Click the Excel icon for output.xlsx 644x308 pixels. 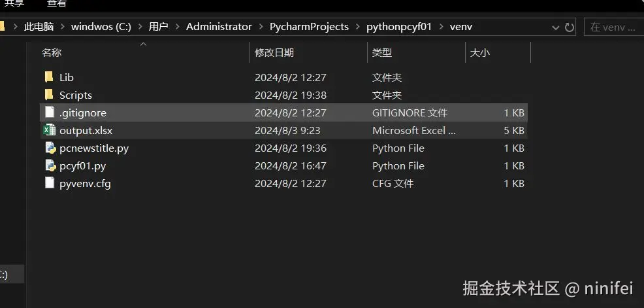click(x=49, y=130)
